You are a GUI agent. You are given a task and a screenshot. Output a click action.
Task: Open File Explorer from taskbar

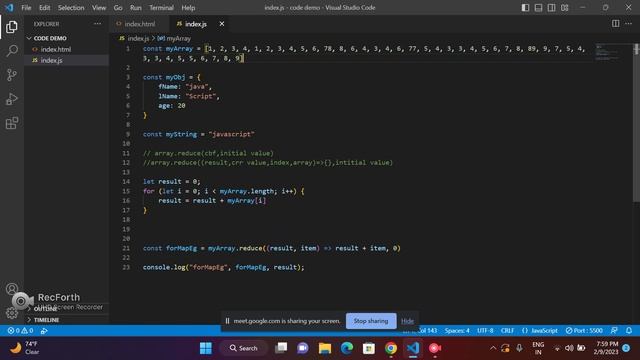tap(325, 348)
